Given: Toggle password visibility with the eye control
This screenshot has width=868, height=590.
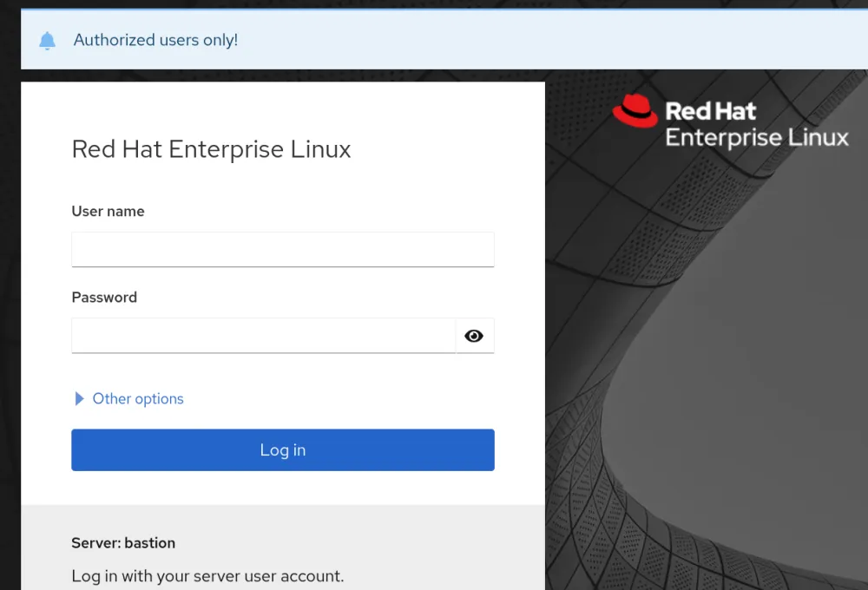Looking at the screenshot, I should coord(474,335).
